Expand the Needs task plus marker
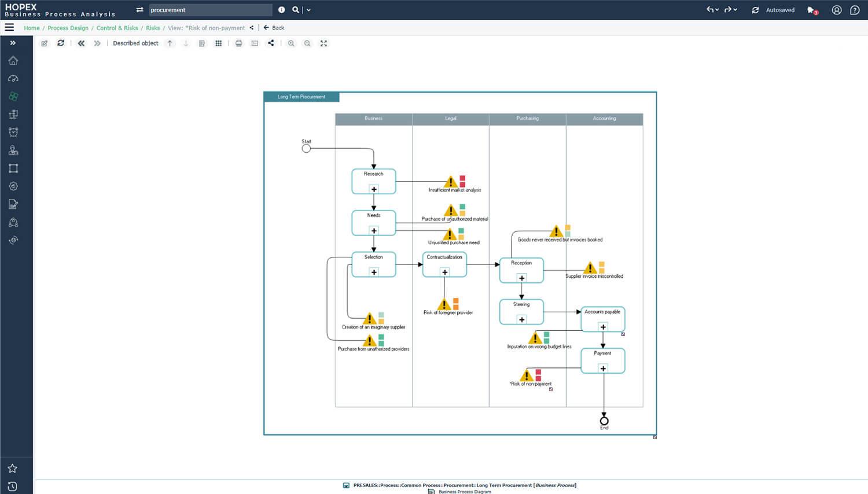Viewport: 868px width, 494px height. pos(374,231)
